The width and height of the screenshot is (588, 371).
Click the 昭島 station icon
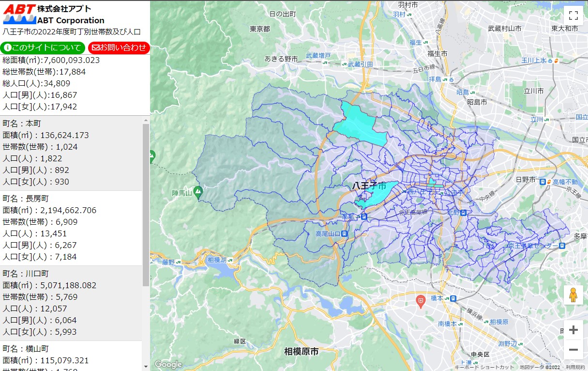coord(473,92)
